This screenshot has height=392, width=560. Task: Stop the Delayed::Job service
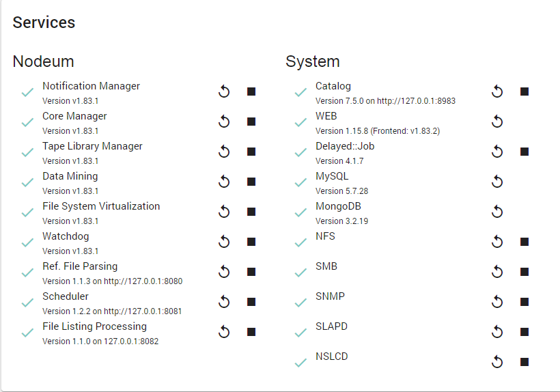point(524,152)
